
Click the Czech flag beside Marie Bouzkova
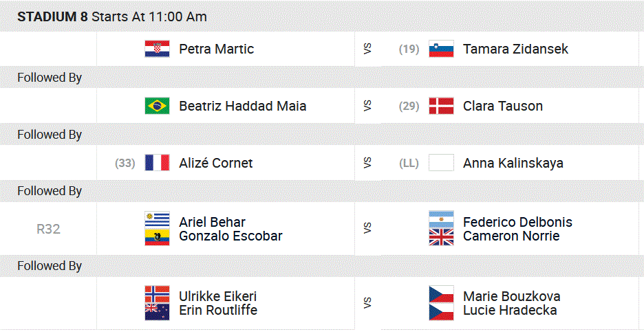[x=441, y=294]
